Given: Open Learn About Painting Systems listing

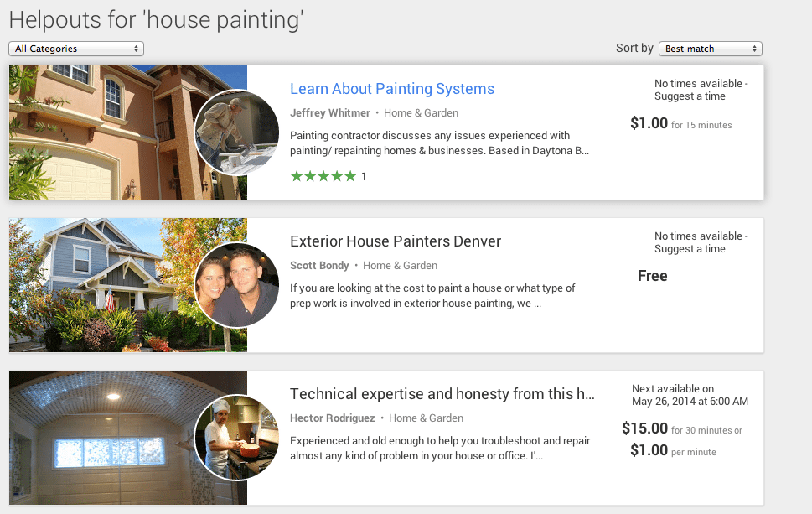Looking at the screenshot, I should point(392,89).
